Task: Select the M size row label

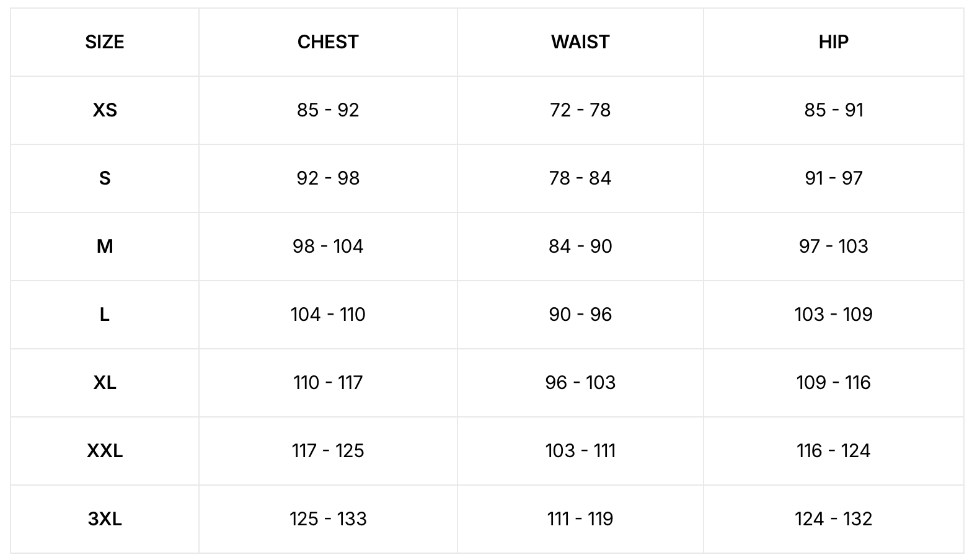Action: (x=105, y=247)
